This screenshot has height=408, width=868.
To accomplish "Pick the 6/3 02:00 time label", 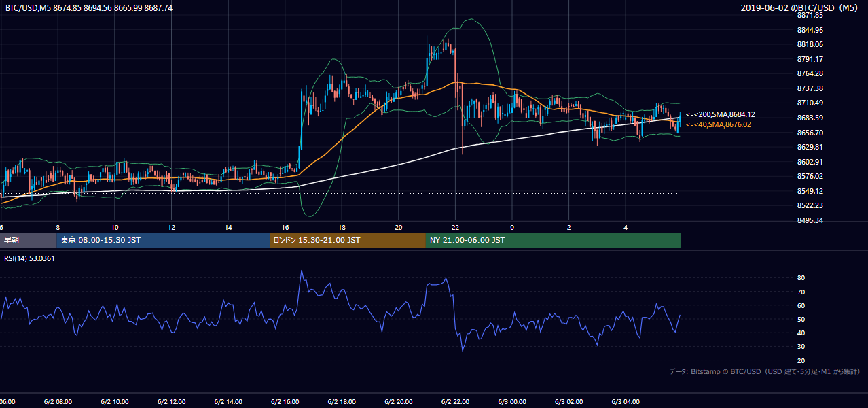I will (569, 401).
